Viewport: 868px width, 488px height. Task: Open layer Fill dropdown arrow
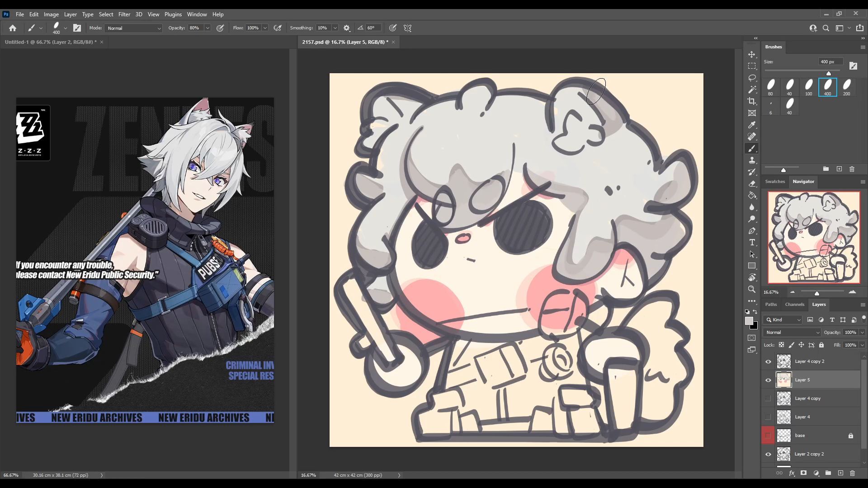pyautogui.click(x=862, y=345)
